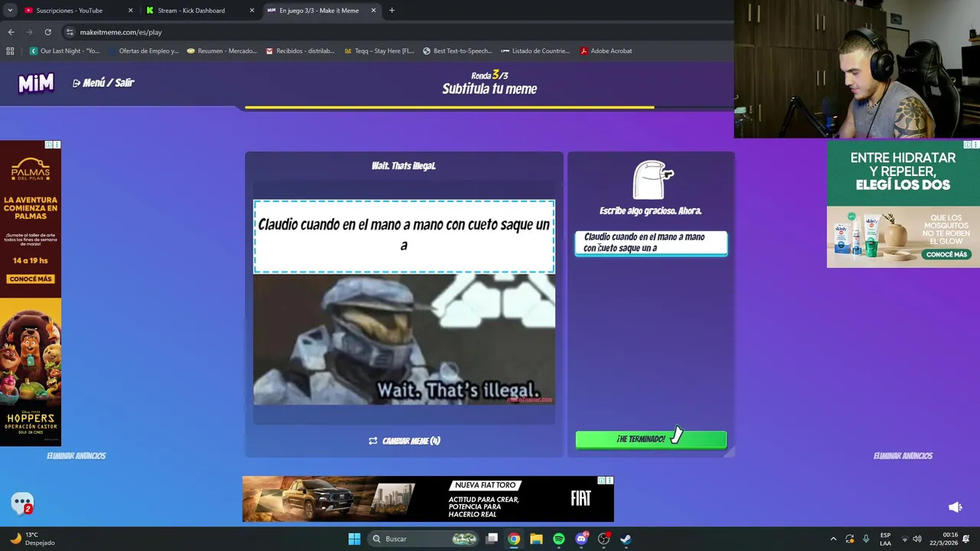Click the Halo 'Wait. That's illegal.' meme image
The image size is (980, 551).
(x=404, y=340)
